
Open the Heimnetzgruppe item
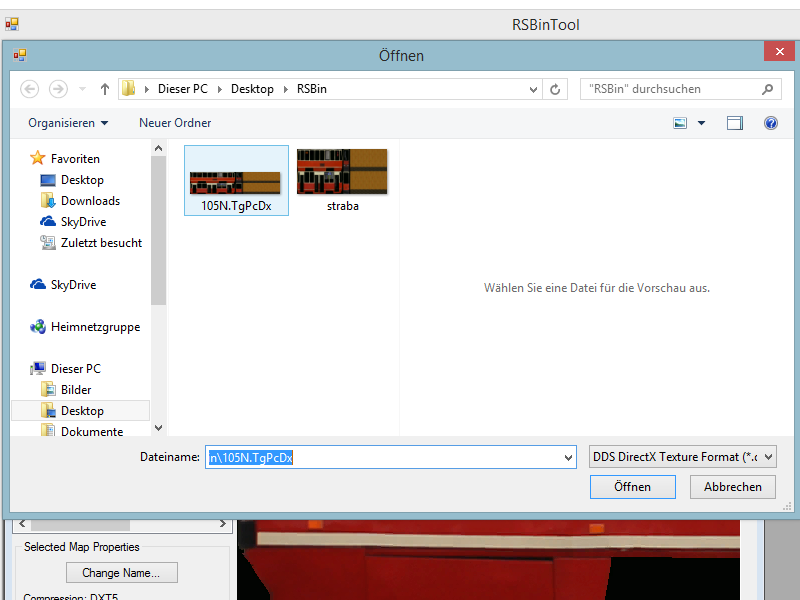(x=94, y=327)
